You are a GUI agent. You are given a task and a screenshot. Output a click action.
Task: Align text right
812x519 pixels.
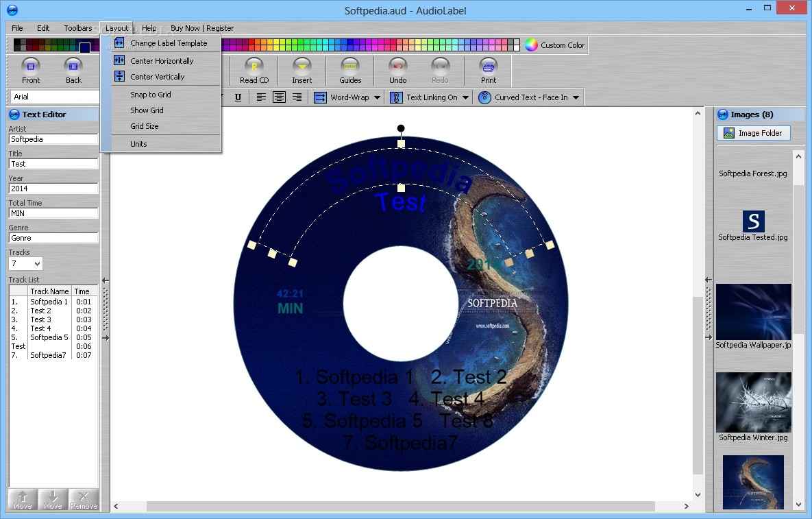pyautogui.click(x=297, y=97)
